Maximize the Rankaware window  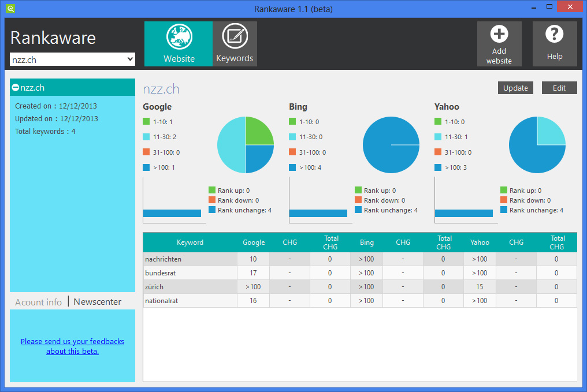coord(549,7)
